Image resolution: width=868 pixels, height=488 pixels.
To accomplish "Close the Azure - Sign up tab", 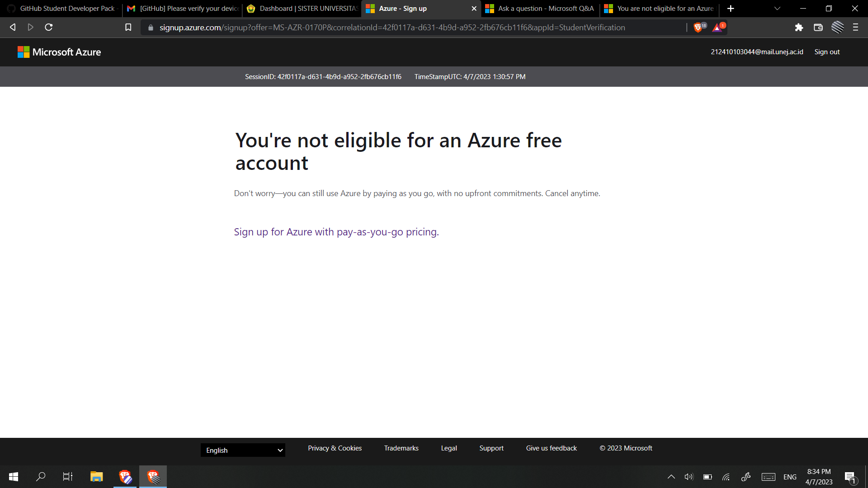I will [474, 9].
